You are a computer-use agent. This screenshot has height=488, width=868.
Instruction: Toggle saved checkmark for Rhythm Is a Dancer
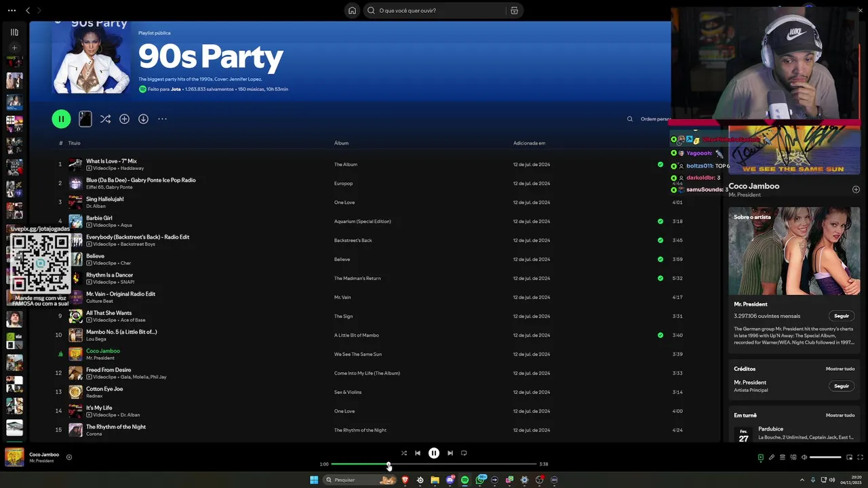(x=660, y=278)
